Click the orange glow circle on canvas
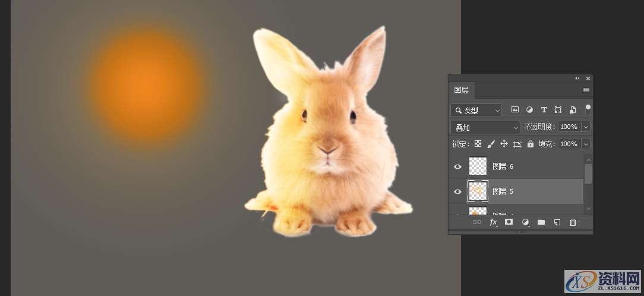Image resolution: width=644 pixels, height=296 pixels. pyautogui.click(x=146, y=86)
